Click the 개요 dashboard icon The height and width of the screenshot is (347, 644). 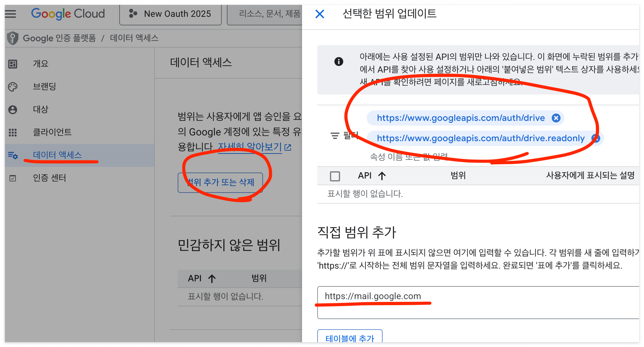point(13,64)
